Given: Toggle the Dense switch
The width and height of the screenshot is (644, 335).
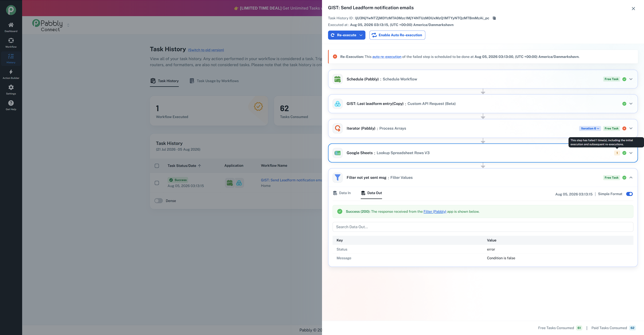Looking at the screenshot, I should tap(158, 201).
